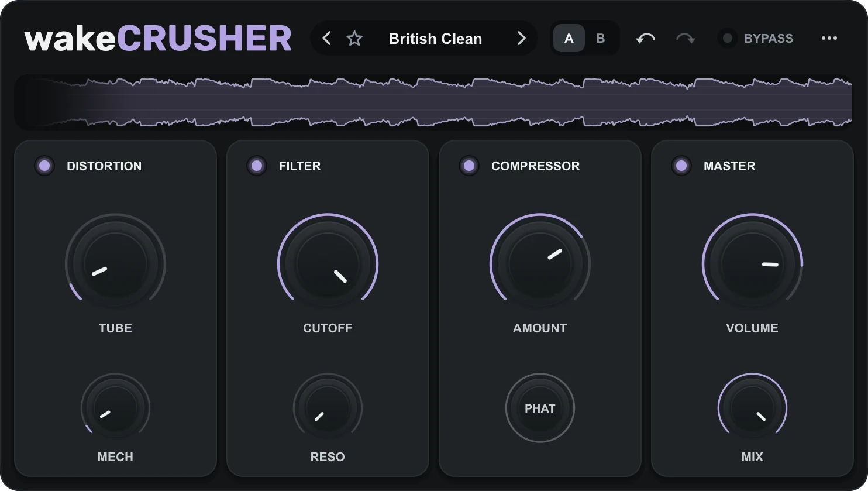868x491 pixels.
Task: Go to the previous preset arrow
Action: [x=327, y=39]
